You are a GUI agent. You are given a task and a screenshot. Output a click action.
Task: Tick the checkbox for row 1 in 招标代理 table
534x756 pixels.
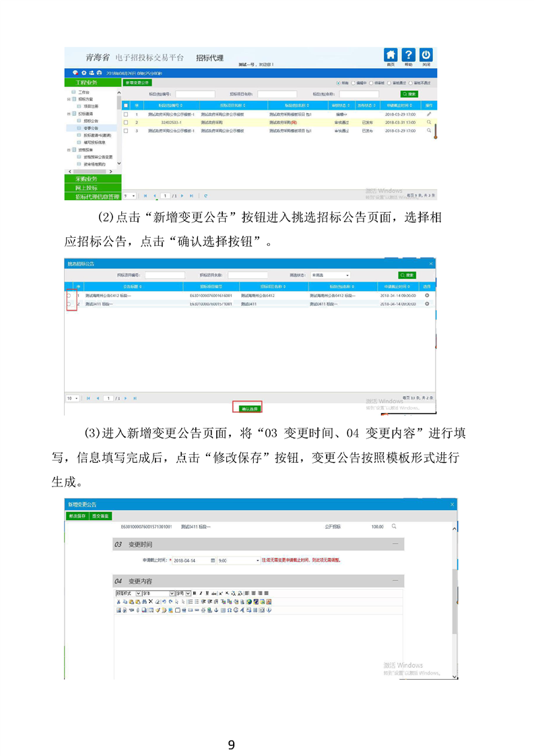pyautogui.click(x=125, y=115)
